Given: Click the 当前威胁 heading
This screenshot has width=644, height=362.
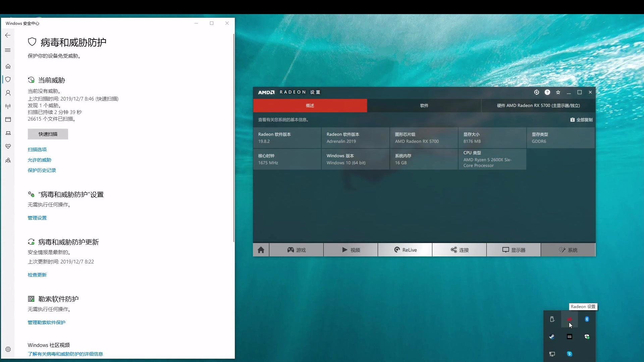Looking at the screenshot, I should coord(52,80).
